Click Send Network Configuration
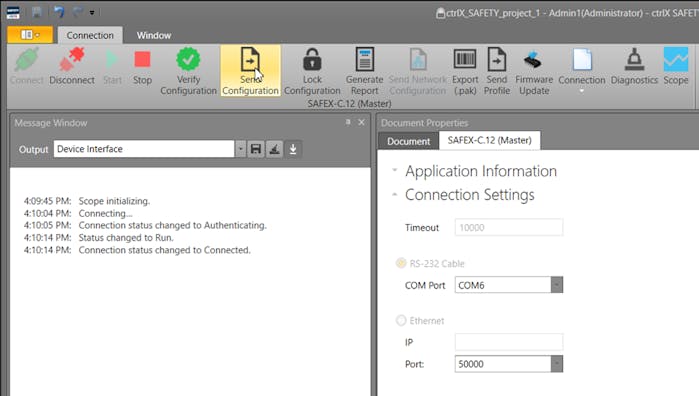699x396 pixels. pyautogui.click(x=418, y=71)
